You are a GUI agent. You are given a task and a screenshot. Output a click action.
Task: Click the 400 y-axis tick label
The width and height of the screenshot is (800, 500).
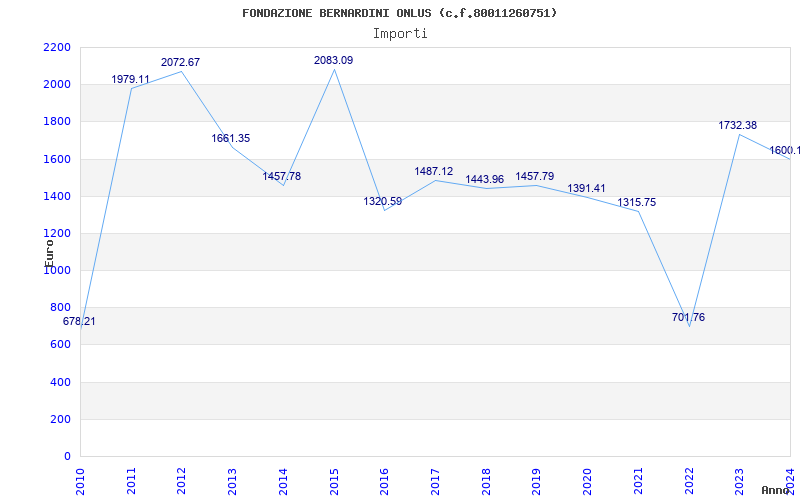point(60,382)
